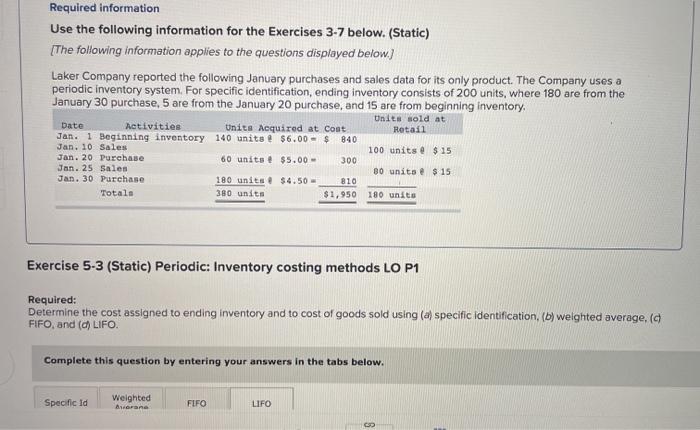700x430 pixels.
Task: Open the Specific Id tab
Action: tap(66, 400)
